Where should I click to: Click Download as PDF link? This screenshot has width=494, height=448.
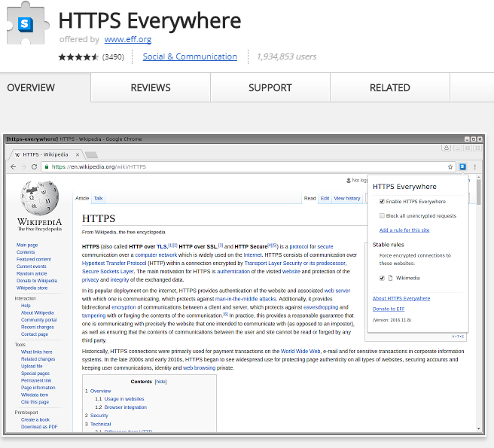(x=39, y=427)
